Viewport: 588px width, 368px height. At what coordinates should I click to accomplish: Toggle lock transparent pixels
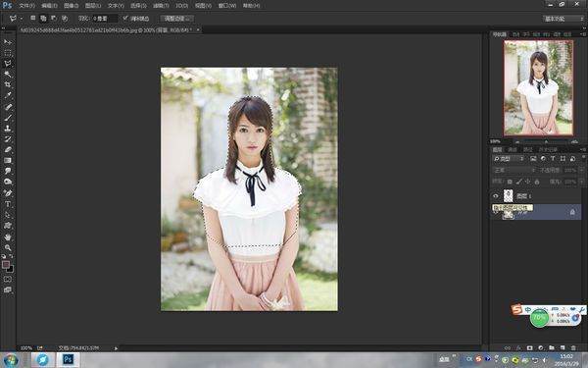coord(510,182)
